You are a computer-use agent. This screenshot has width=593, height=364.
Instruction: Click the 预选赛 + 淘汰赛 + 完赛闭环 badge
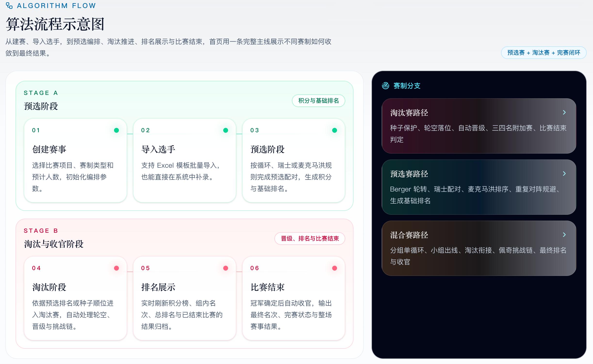point(544,53)
